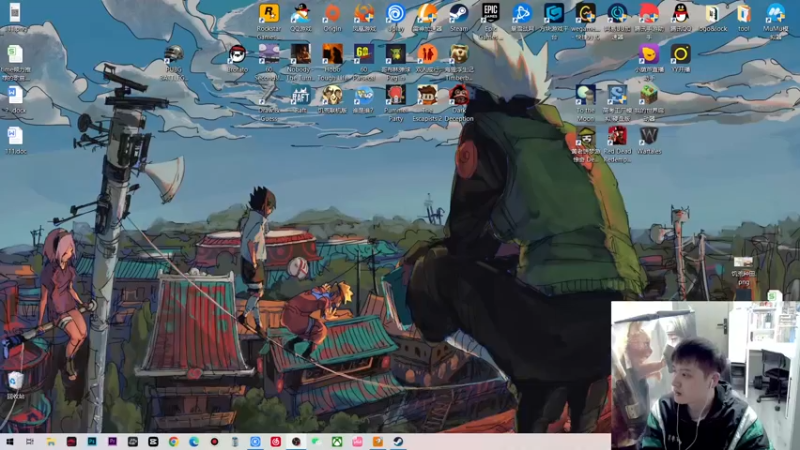Select the QQ penguin pirate game icon
The height and width of the screenshot is (450, 800).
point(301,13)
